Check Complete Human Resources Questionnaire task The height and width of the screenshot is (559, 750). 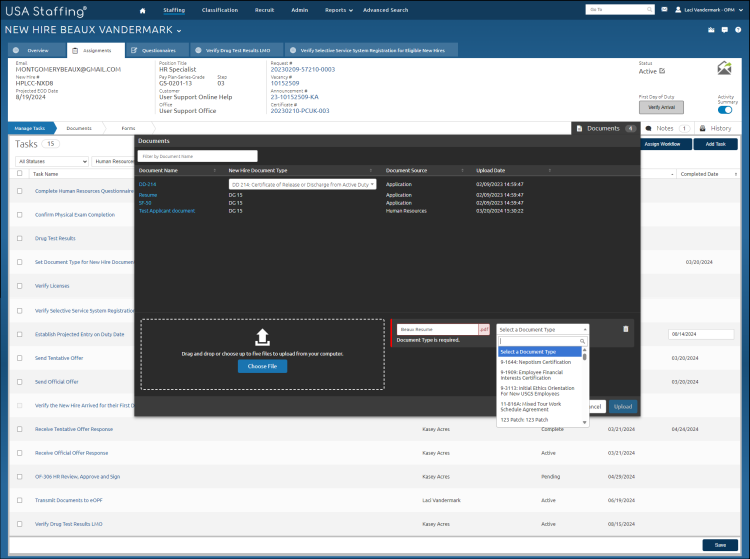pyautogui.click(x=20, y=191)
